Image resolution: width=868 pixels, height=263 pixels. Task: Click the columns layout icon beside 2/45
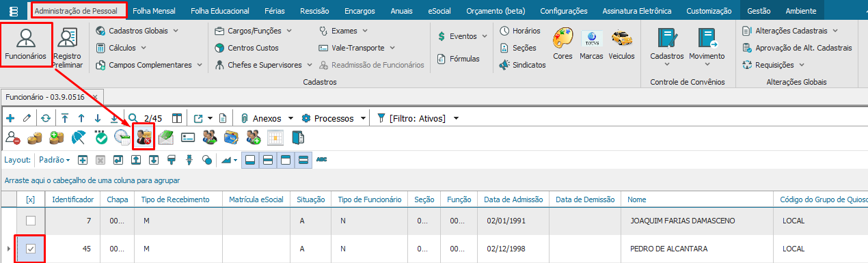pyautogui.click(x=177, y=118)
